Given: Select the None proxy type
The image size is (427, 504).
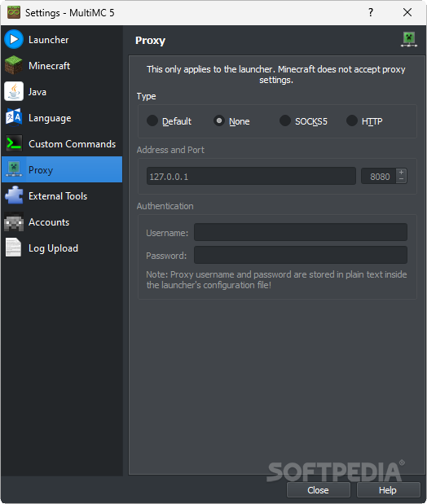Looking at the screenshot, I should (231, 121).
